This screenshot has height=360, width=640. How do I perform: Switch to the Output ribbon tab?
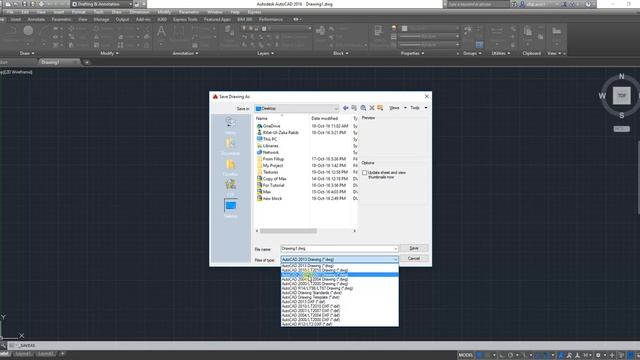(122, 19)
